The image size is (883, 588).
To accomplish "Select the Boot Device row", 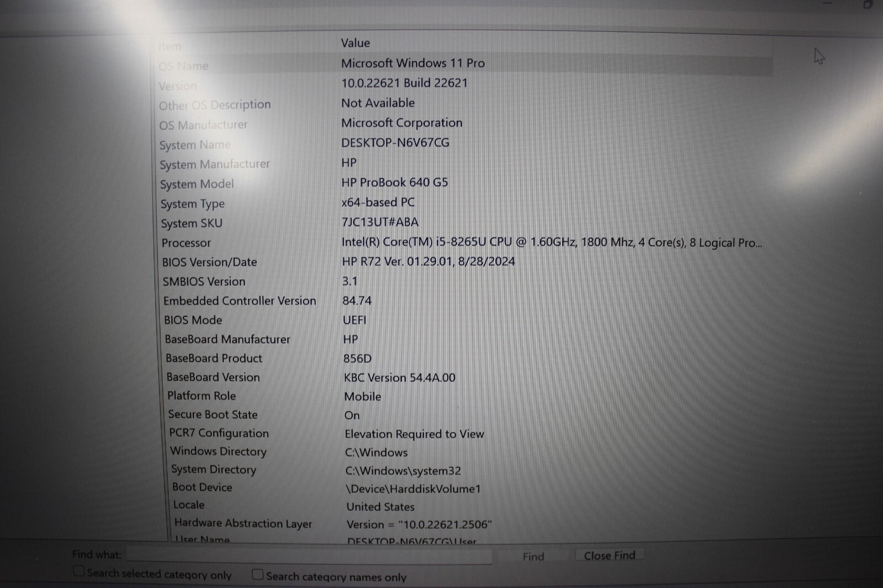I will pyautogui.click(x=202, y=487).
